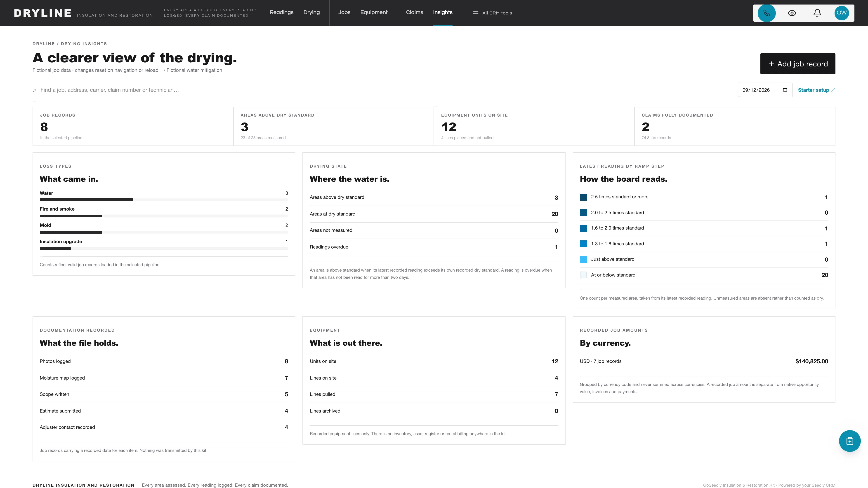
Task: Click the 2.5 times standard swatch
Action: coord(583,197)
